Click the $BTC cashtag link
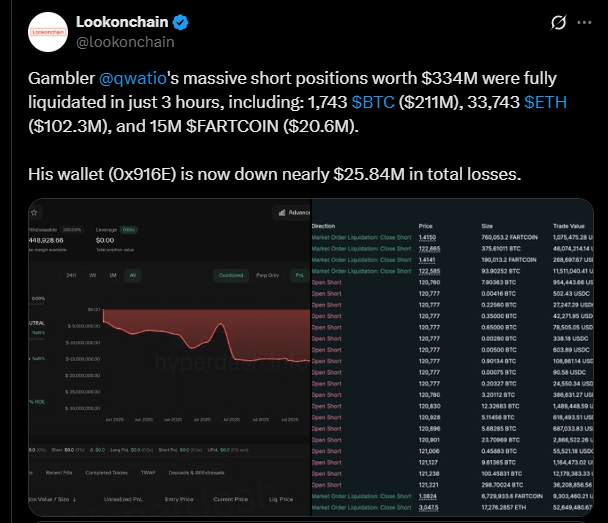Image resolution: width=608 pixels, height=523 pixels. [x=373, y=102]
